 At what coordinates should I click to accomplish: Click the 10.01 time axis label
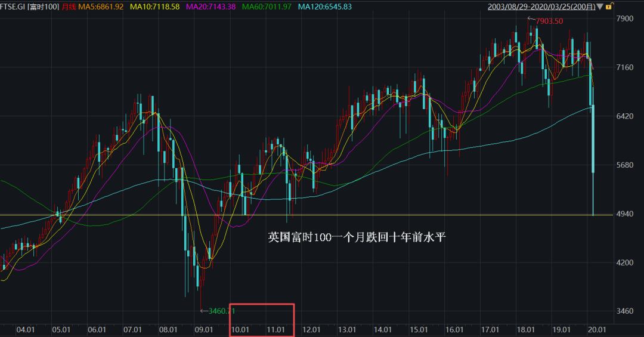coord(240,330)
